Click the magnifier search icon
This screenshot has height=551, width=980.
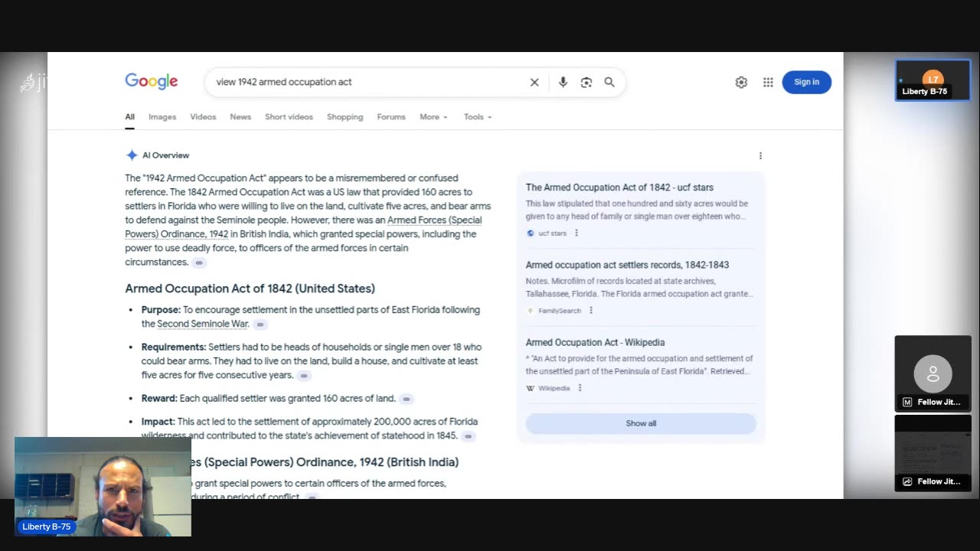click(x=609, y=82)
